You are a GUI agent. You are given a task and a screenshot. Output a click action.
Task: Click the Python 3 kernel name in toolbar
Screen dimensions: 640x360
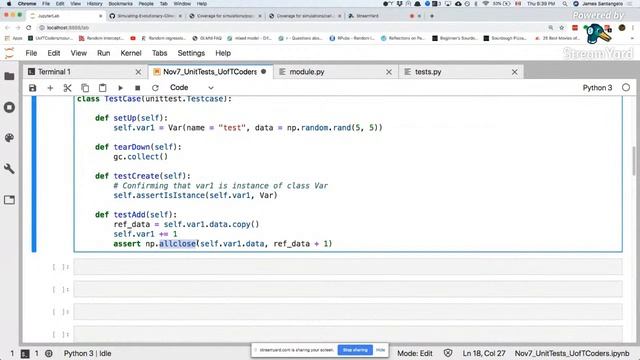597,88
